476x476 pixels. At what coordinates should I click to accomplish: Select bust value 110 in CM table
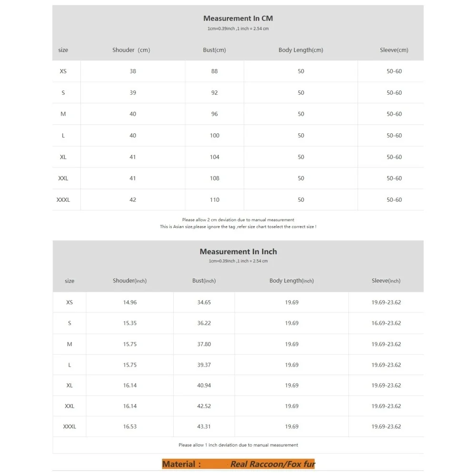coord(215,200)
